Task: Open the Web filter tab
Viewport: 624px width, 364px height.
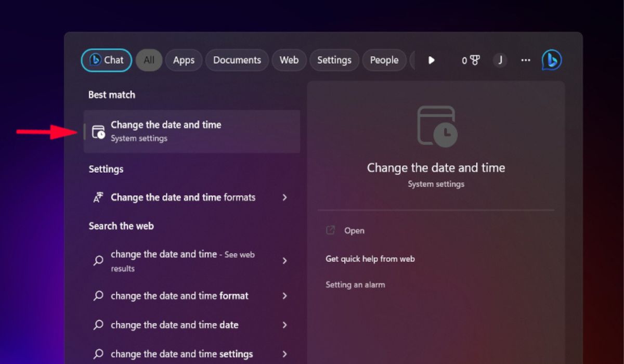Action: tap(289, 60)
